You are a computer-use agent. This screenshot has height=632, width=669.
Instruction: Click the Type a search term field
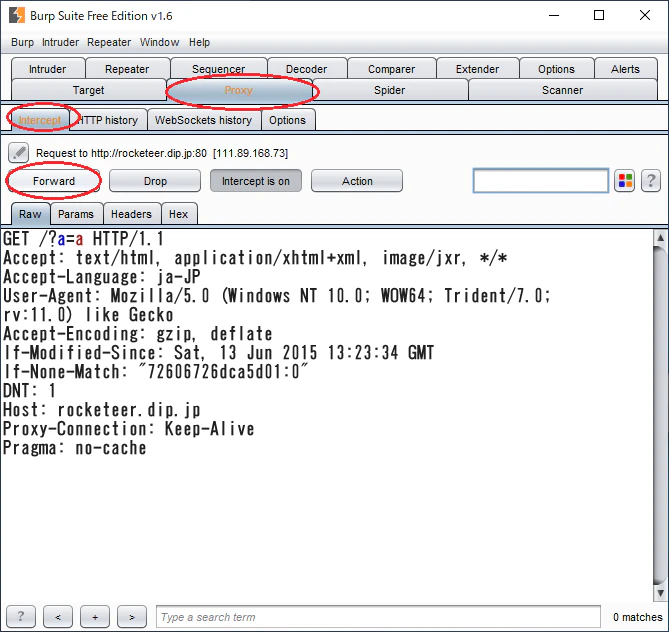coord(378,617)
